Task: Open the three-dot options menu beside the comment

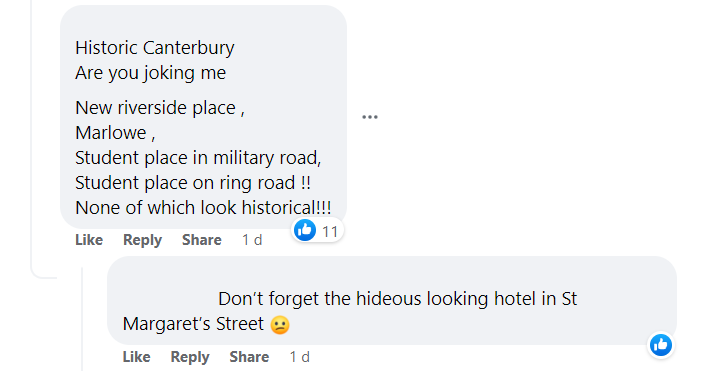Action: click(370, 117)
